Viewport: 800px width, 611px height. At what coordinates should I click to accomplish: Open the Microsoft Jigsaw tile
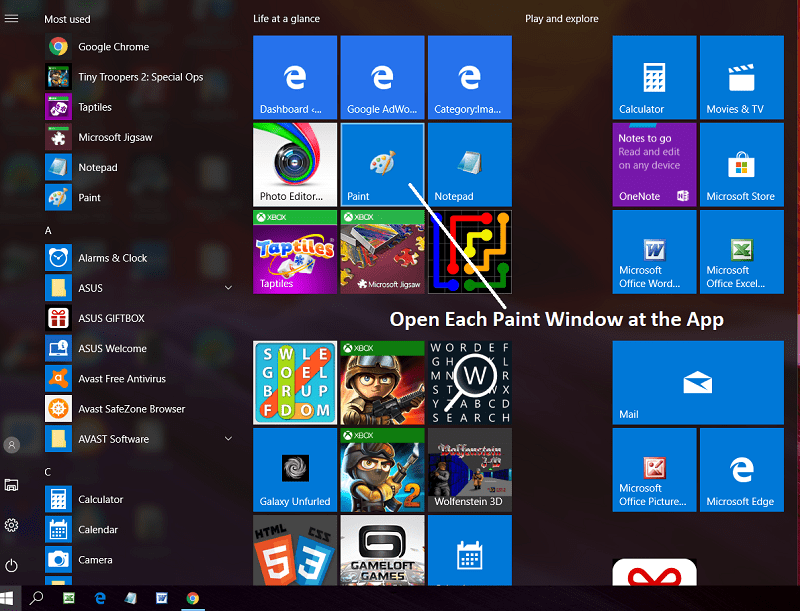tap(382, 252)
